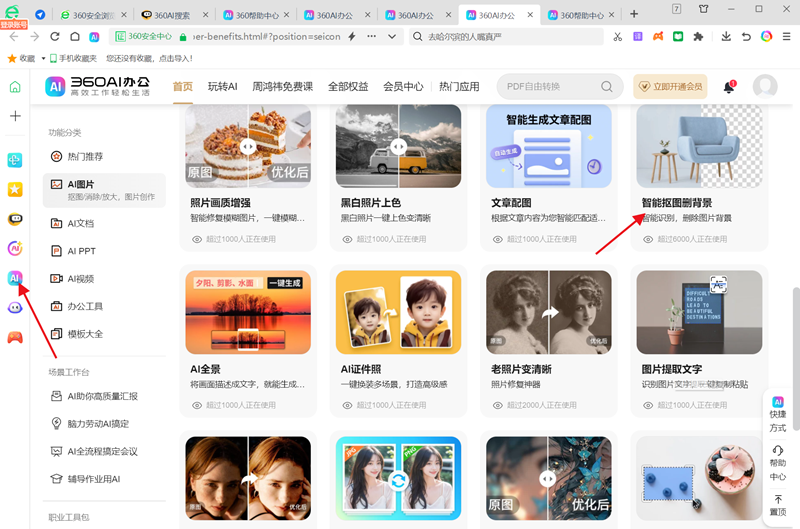Open AI助你高质量汇报 workspace

pyautogui.click(x=104, y=396)
